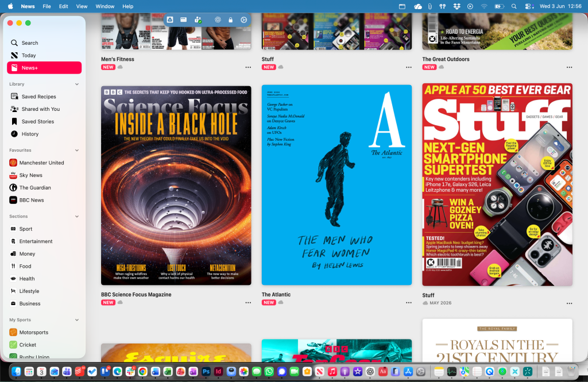Click The Great Outdoors title

446,59
